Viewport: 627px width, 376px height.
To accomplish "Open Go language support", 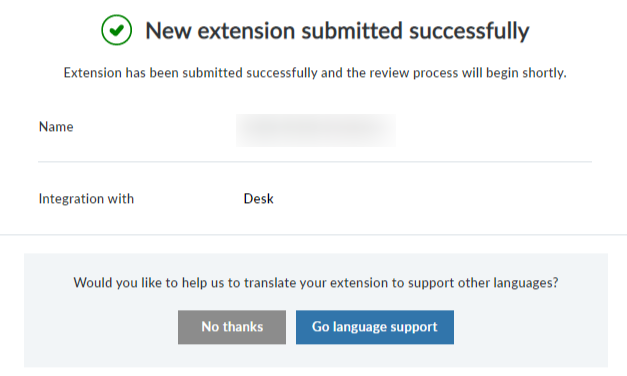I will click(x=375, y=327).
